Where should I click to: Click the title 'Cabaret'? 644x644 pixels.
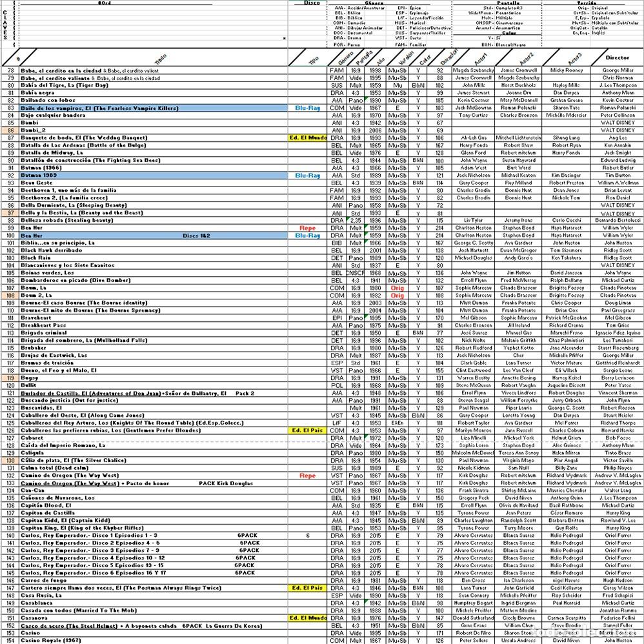32,438
